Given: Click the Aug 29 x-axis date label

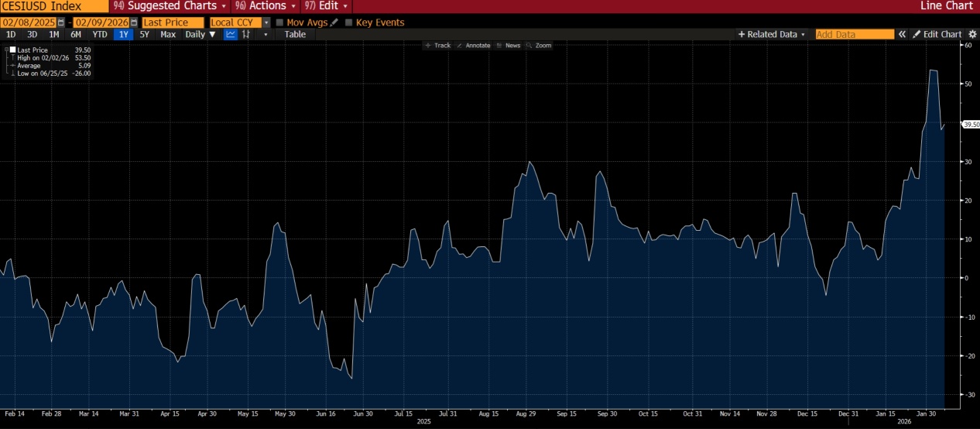Looking at the screenshot, I should point(526,414).
